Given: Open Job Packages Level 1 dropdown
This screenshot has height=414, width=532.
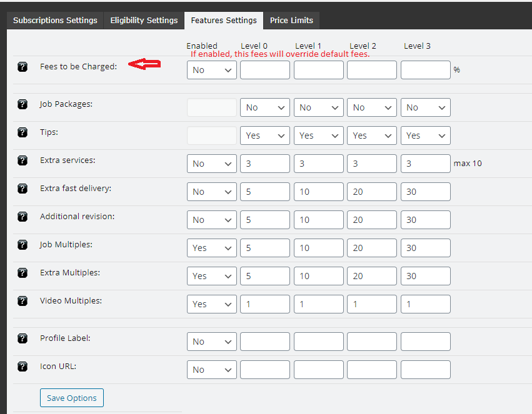Looking at the screenshot, I should click(319, 108).
